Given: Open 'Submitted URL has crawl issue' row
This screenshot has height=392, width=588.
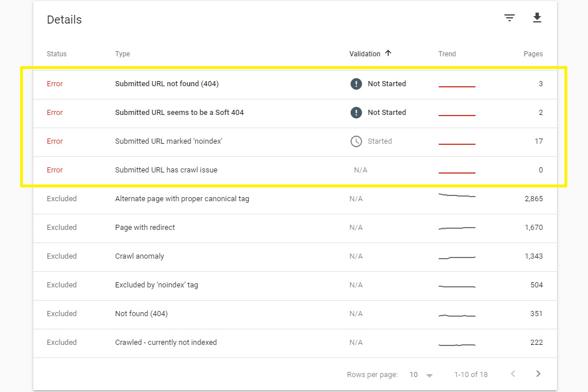Looking at the screenshot, I should coord(295,170).
